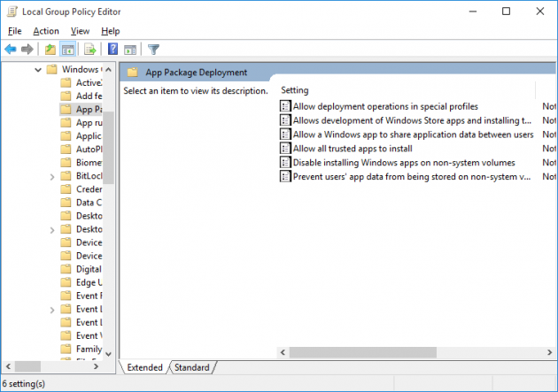This screenshot has height=392, width=558.
Task: Select Allow a Windows app to share application data
Action: (413, 135)
